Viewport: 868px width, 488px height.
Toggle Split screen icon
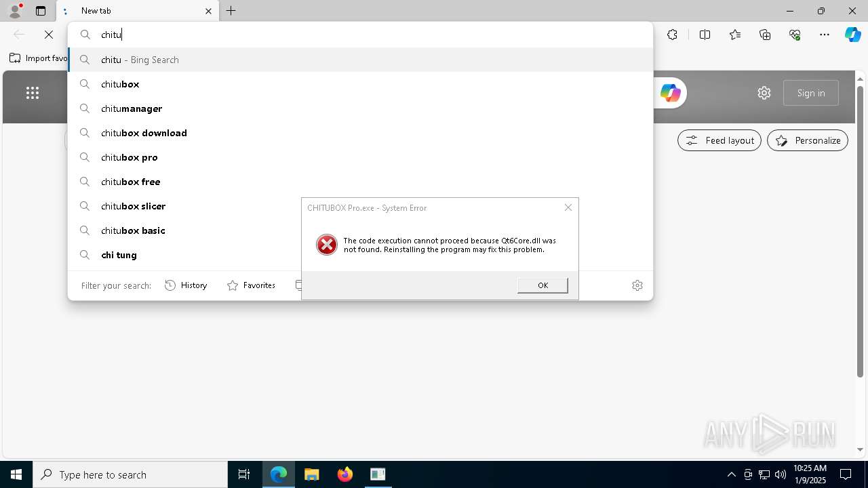pyautogui.click(x=705, y=35)
